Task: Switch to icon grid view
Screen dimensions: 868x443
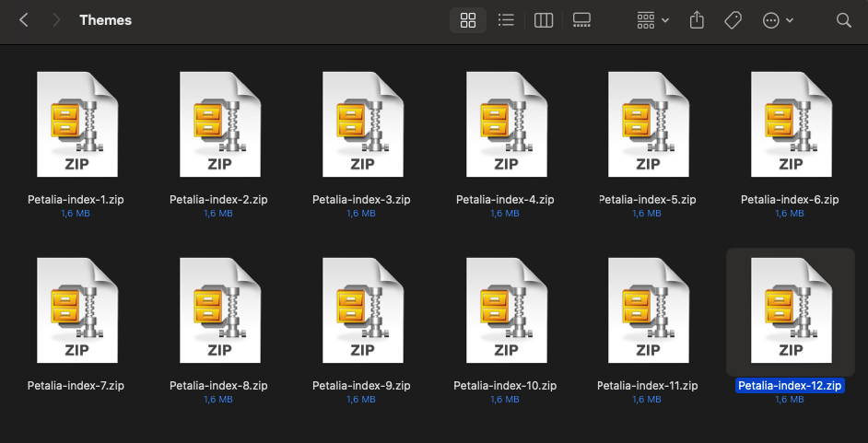Action: pyautogui.click(x=468, y=20)
